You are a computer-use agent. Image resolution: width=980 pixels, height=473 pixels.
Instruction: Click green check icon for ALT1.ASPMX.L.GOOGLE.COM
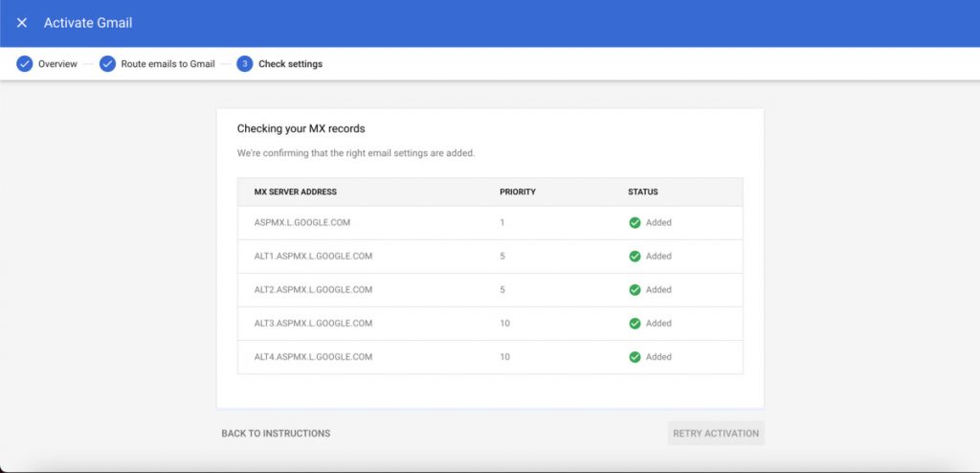[x=635, y=257]
